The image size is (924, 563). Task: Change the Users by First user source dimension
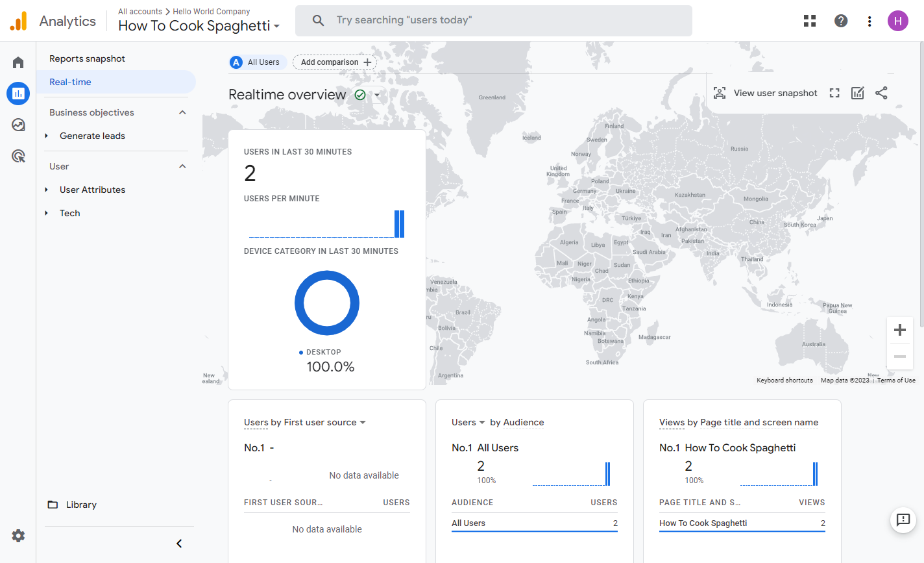363,422
